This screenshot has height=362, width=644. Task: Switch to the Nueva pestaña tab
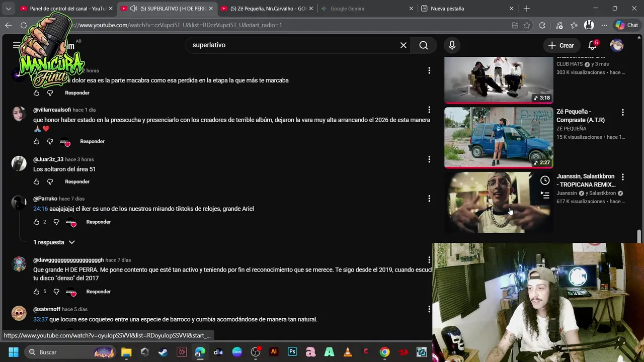click(x=468, y=9)
